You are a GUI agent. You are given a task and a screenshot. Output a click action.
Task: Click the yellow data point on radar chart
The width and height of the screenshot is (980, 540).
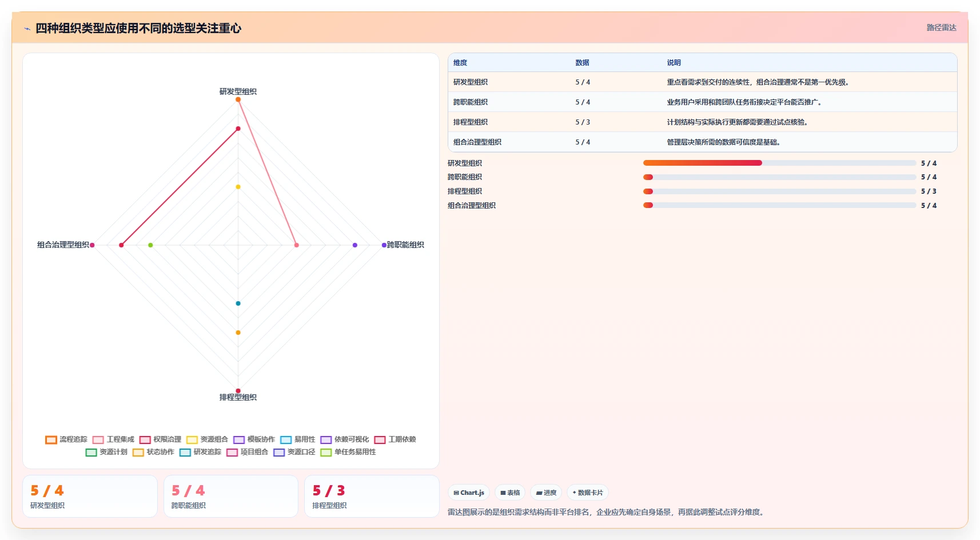point(238,187)
